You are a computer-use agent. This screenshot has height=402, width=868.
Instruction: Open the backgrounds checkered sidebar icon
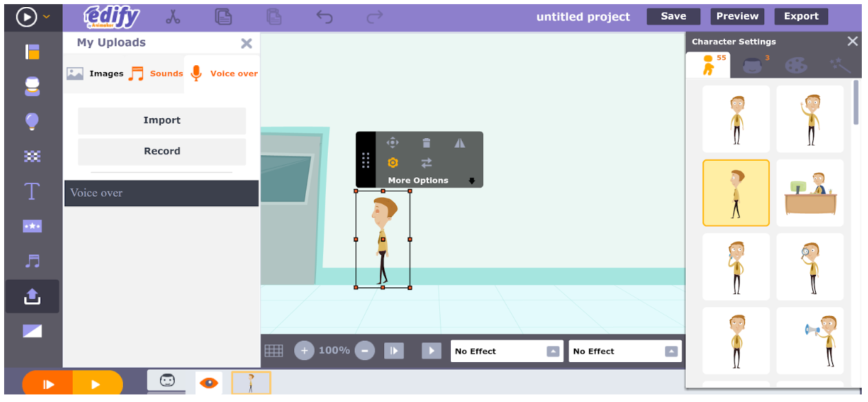[x=32, y=157]
